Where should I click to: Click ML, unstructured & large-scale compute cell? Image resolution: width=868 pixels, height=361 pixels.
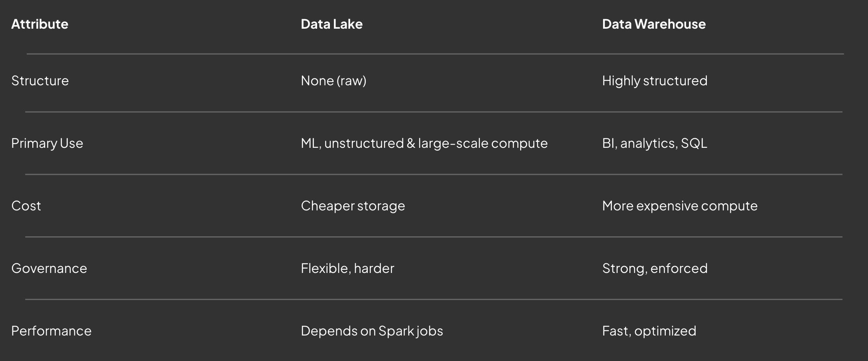424,143
